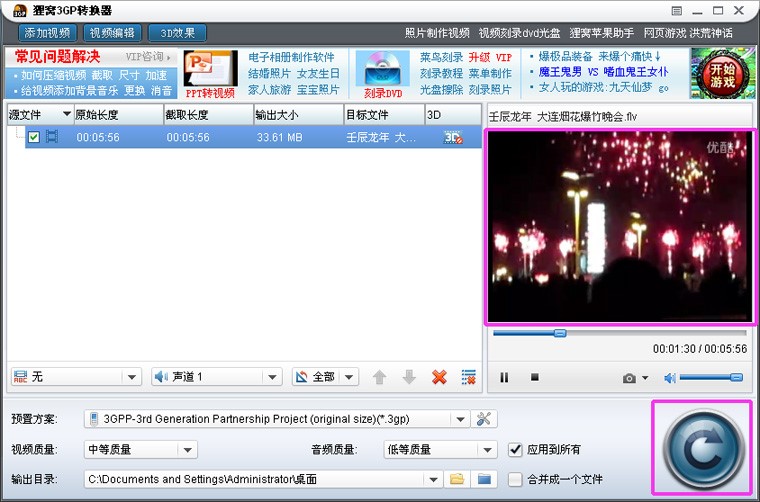Open the output directory folder
The width and height of the screenshot is (760, 502).
tap(485, 479)
